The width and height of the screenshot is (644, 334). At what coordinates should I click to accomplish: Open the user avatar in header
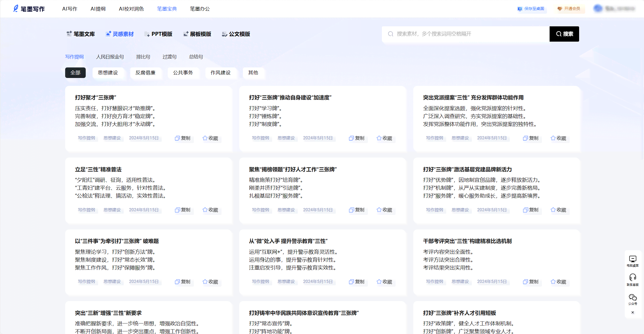click(x=598, y=8)
